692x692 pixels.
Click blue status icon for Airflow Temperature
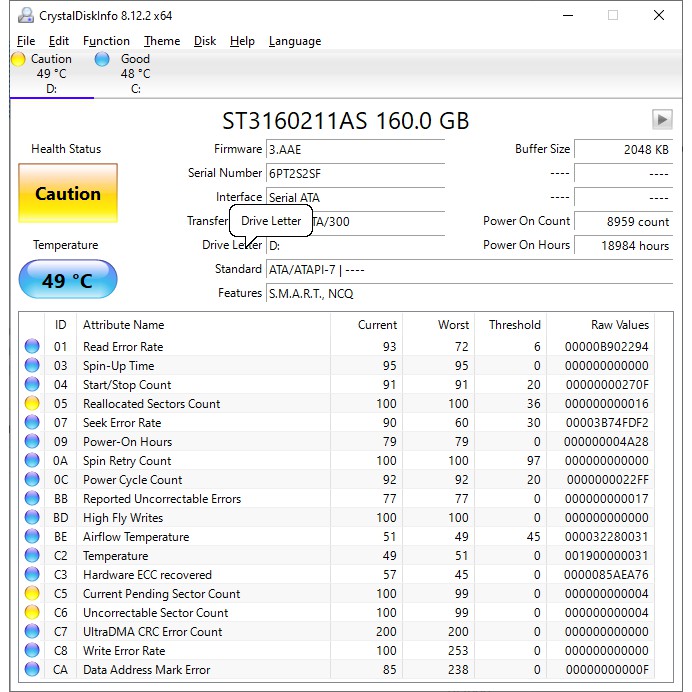point(33,537)
